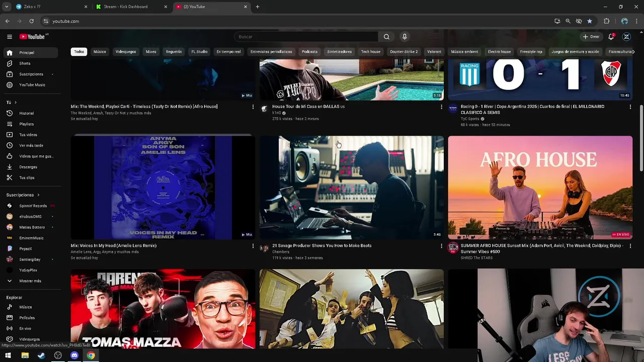Screen dimensions: 644x362
Task: Open YoSoyPlex channel subscription
Action: point(30,270)
